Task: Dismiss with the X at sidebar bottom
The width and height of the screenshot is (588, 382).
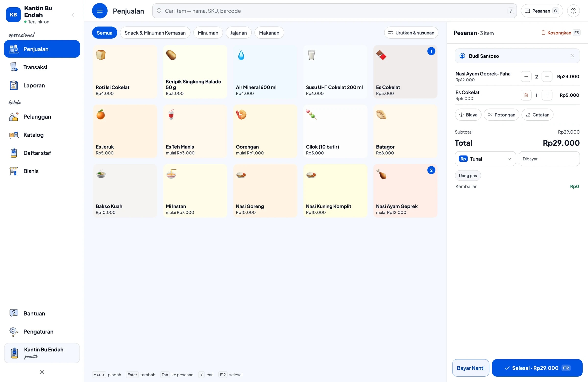Action: point(42,372)
